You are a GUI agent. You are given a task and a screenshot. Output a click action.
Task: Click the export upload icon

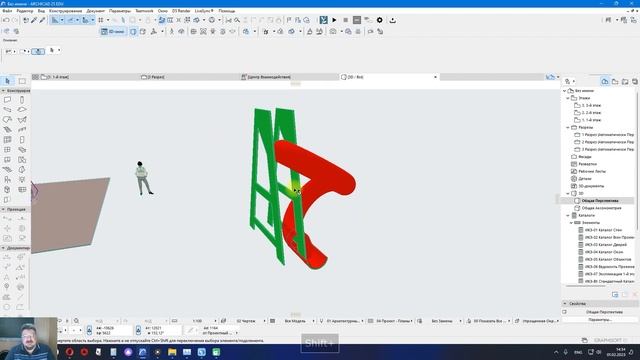point(393,20)
